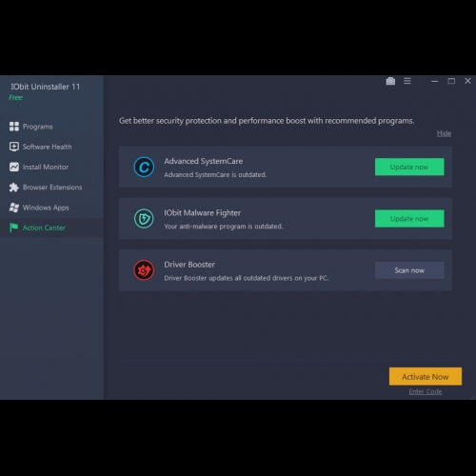Screen dimensions: 476x476
Task: Click the Activate Now button
Action: (426, 377)
